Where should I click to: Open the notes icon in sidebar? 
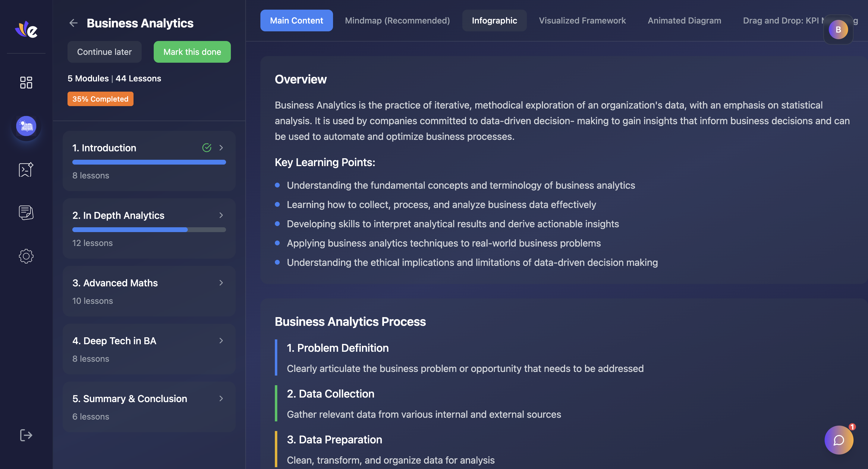(26, 212)
